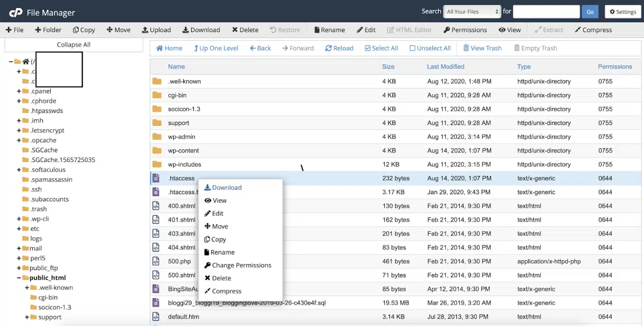Sort by the Last Modified column header
644x326 pixels.
(445, 66)
